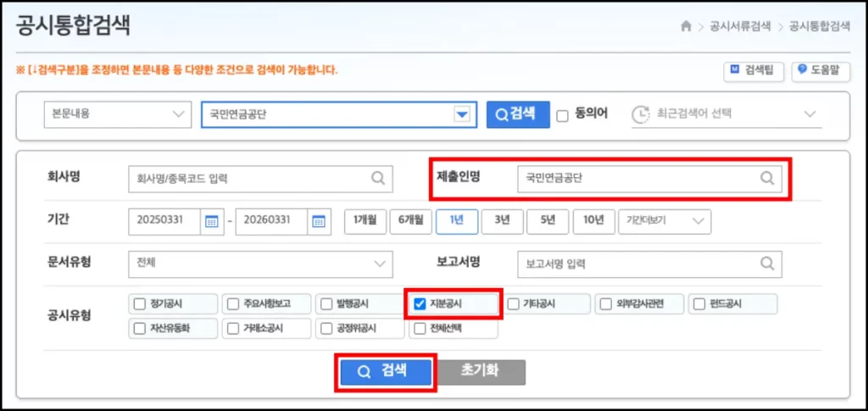Image resolution: width=868 pixels, height=411 pixels.
Task: Select the 6개월 period button
Action: 410,220
